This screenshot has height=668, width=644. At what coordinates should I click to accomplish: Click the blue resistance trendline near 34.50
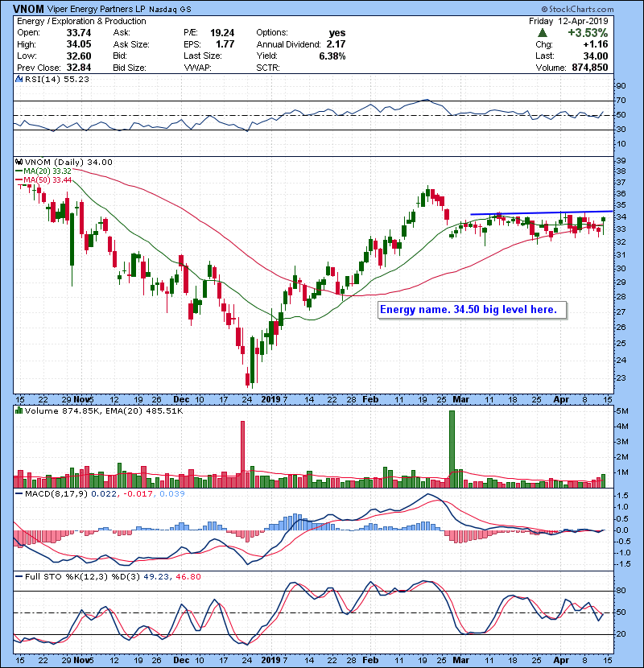(541, 212)
